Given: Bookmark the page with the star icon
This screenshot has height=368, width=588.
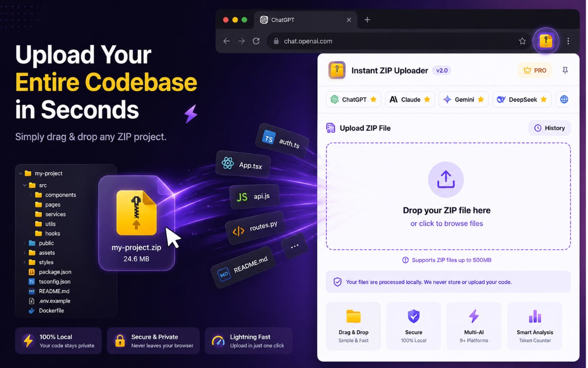Looking at the screenshot, I should (522, 41).
